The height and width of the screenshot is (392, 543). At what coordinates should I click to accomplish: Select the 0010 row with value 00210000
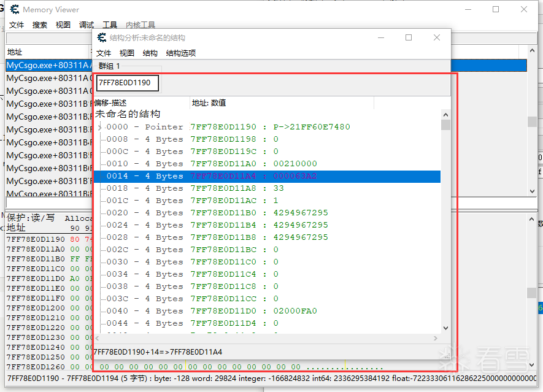tap(267, 164)
